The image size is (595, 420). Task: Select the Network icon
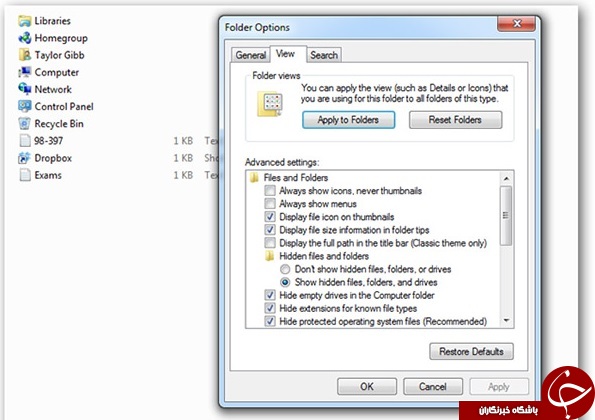25,89
